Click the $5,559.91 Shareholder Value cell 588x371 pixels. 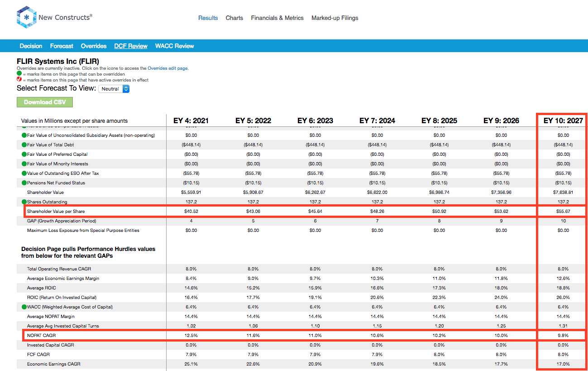[191, 193]
